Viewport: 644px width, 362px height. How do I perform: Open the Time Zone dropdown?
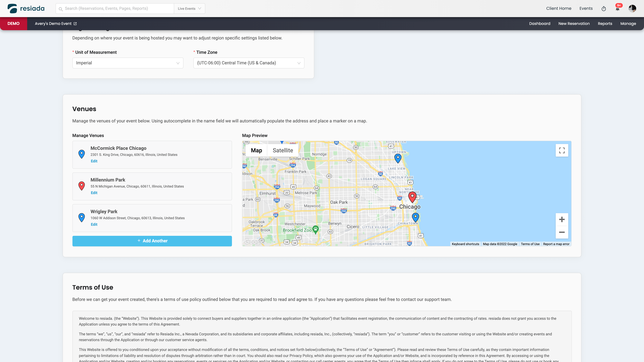pos(249,63)
